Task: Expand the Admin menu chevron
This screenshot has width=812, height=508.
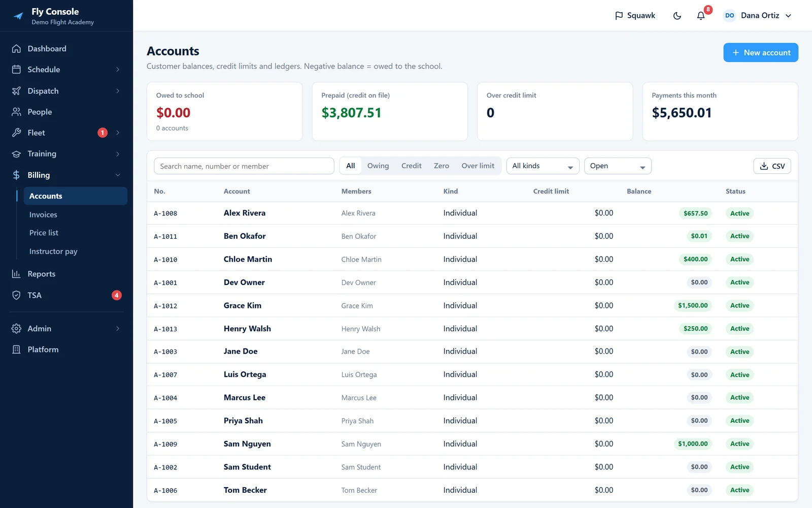Action: [x=118, y=329]
